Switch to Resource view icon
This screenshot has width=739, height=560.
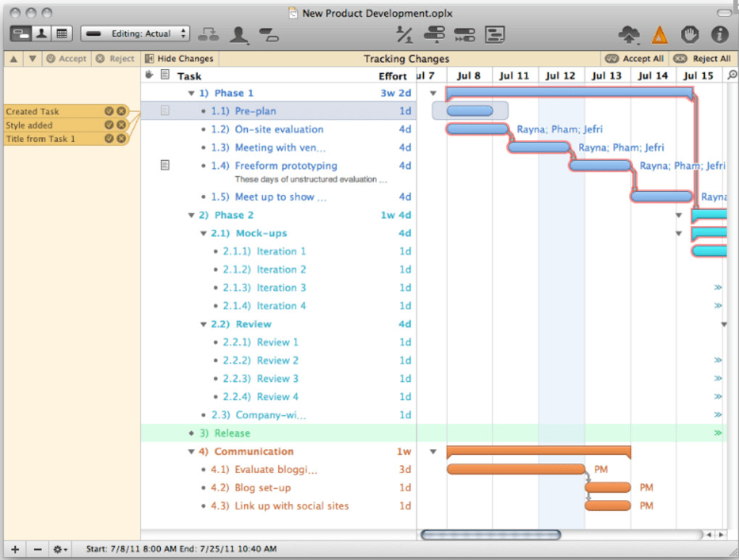pyautogui.click(x=41, y=33)
